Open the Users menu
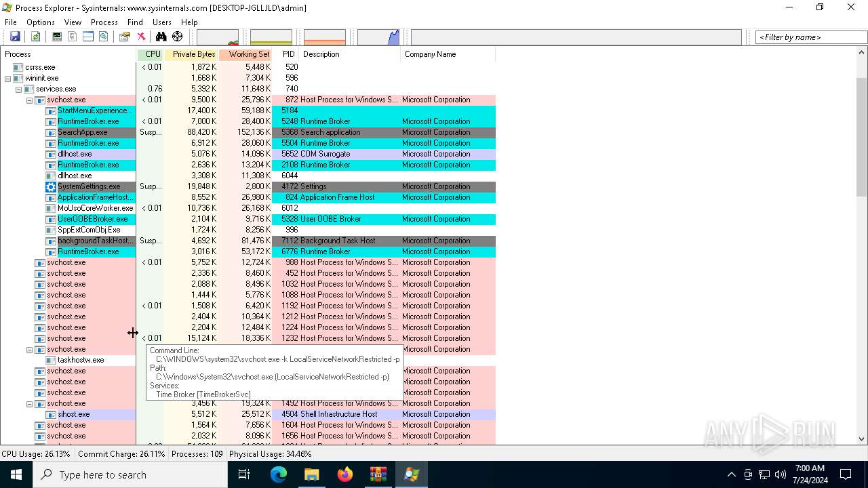 point(162,22)
